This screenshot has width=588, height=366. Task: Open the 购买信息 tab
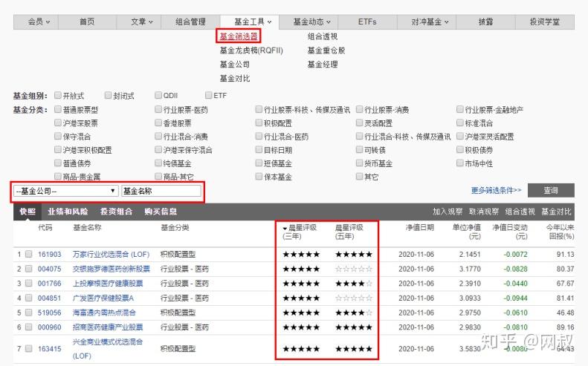161,212
